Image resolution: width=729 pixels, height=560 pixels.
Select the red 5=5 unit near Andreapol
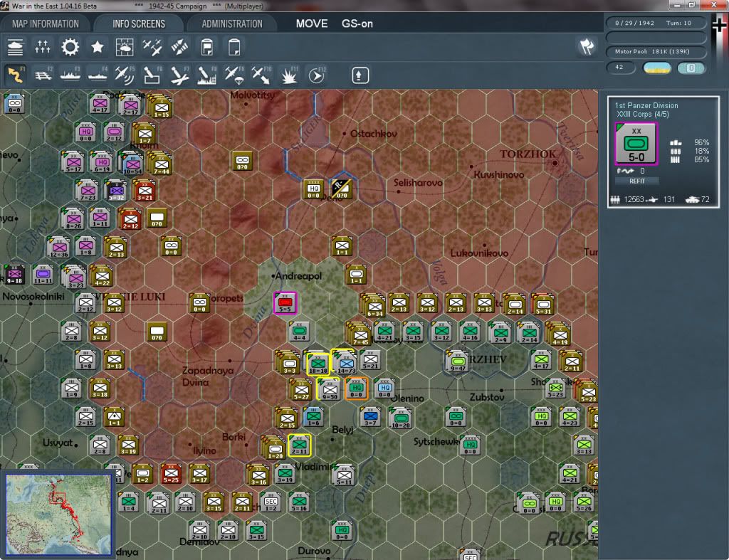pos(285,303)
